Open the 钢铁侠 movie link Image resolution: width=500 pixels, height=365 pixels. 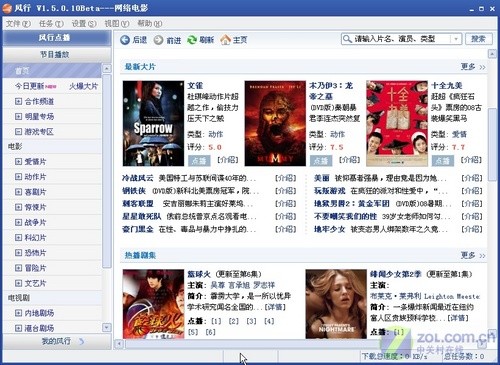point(134,191)
